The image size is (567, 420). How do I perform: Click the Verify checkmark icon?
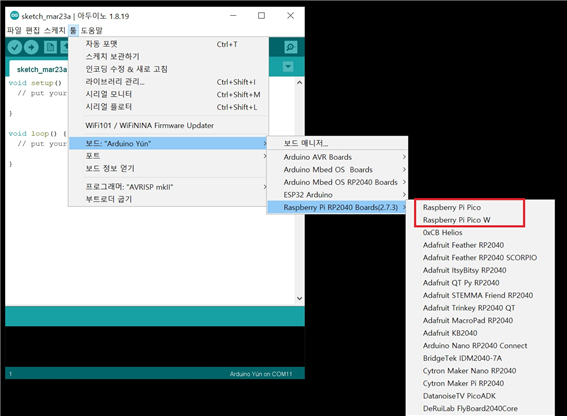(x=15, y=47)
